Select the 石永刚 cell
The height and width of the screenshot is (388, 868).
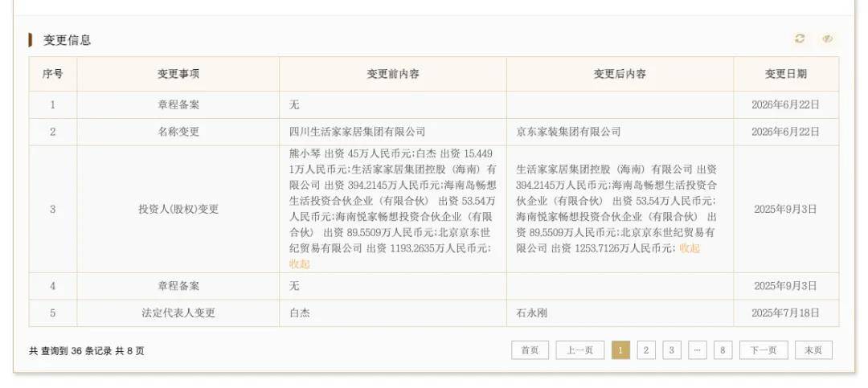point(620,313)
